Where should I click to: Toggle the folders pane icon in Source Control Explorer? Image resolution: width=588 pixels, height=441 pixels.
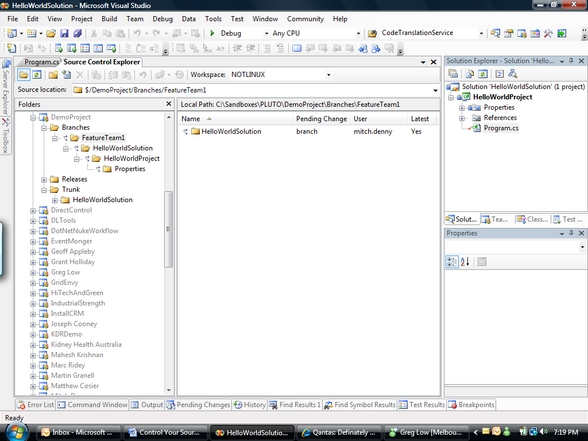(x=23, y=75)
